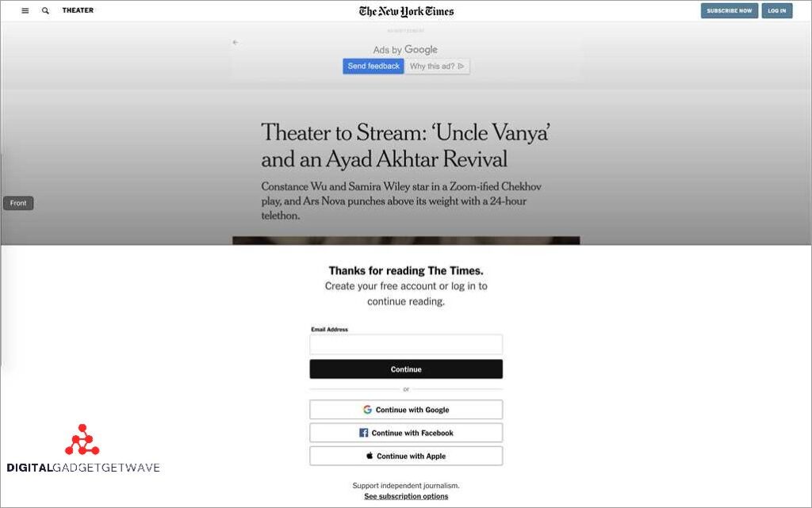Sign in using Continue with Google

pyautogui.click(x=406, y=410)
